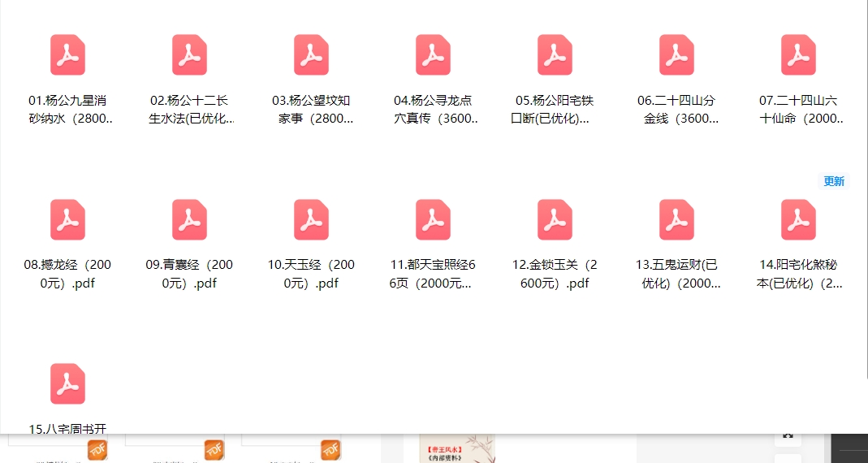Click PDF icon for 15.八宅周书开
The image size is (868, 463).
(x=67, y=383)
